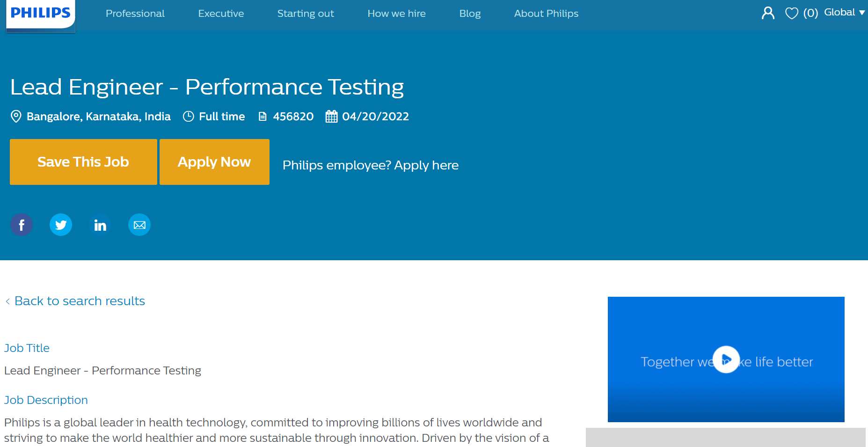Image resolution: width=868 pixels, height=447 pixels.
Task: Click job ID 456820
Action: [293, 117]
